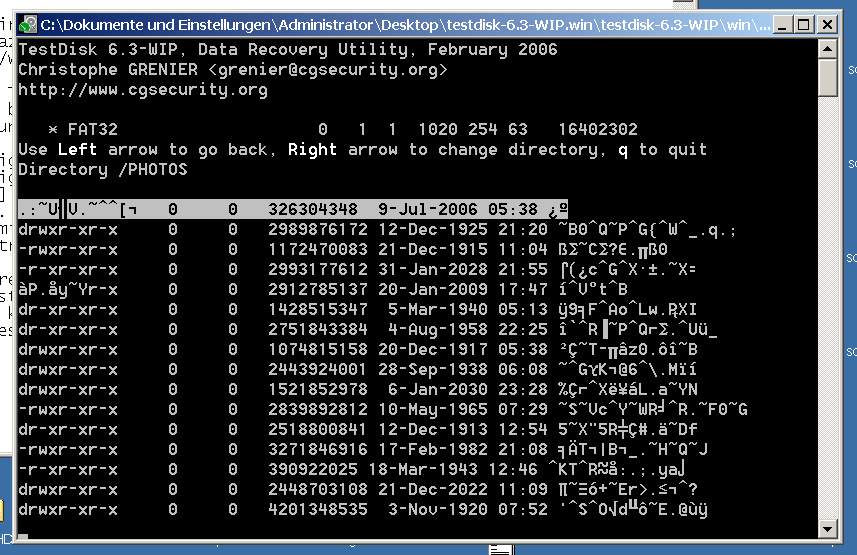Image resolution: width=857 pixels, height=555 pixels.
Task: Click the entry with size 2839892812
Action: click(x=383, y=410)
